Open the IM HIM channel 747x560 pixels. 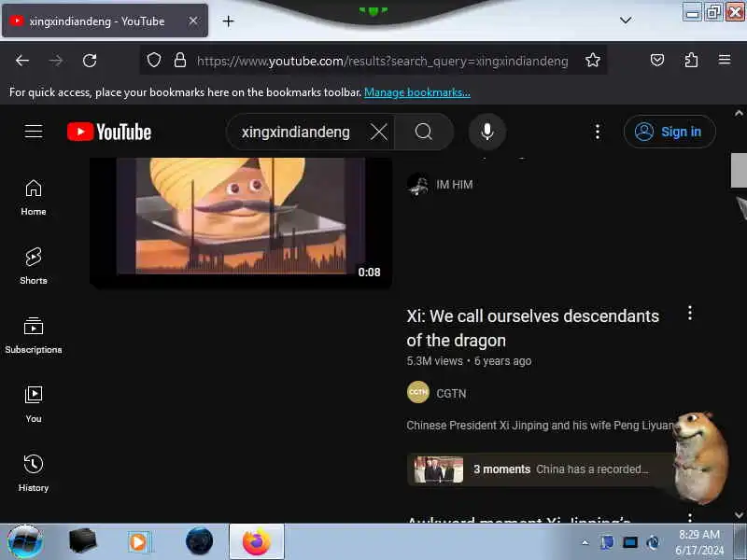455,185
